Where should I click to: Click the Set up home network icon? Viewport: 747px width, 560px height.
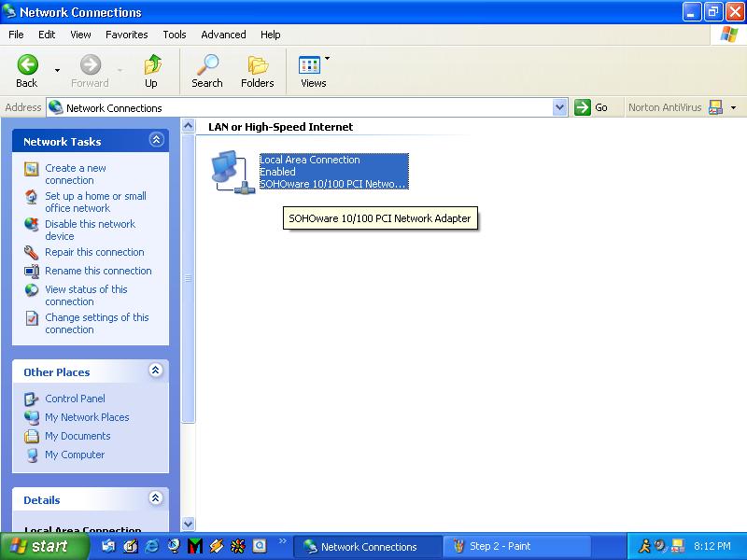[32, 197]
